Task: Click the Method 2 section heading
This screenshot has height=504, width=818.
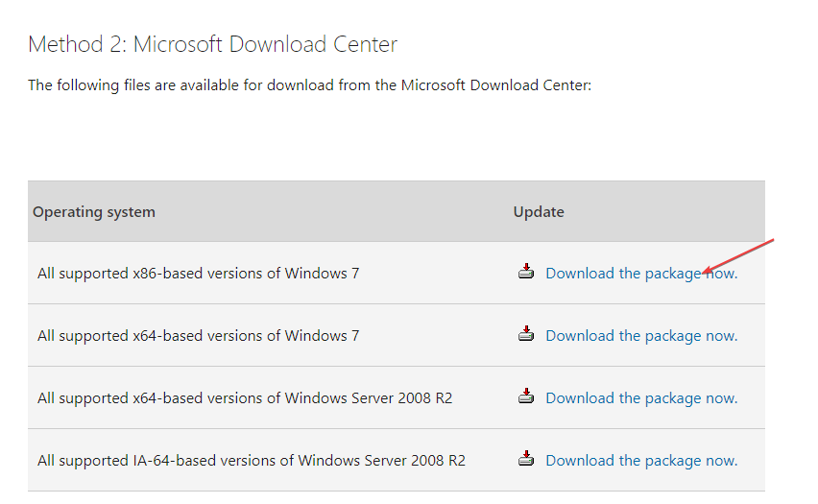Action: 212,44
